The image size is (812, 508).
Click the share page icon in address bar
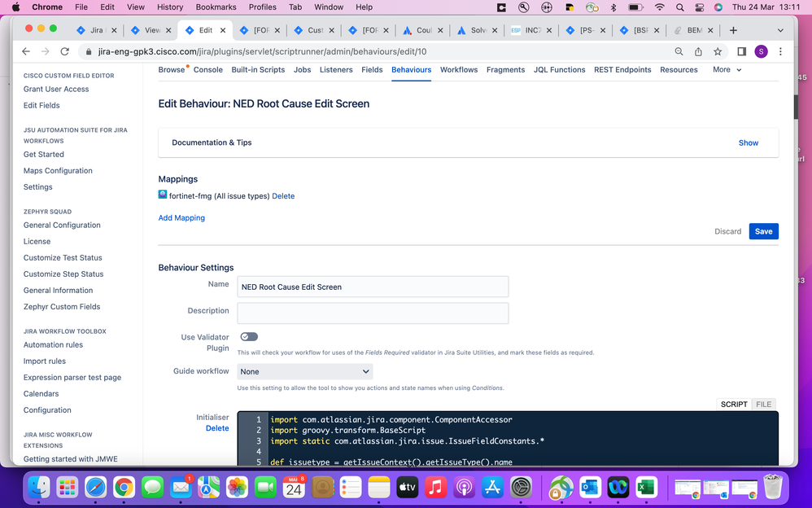(x=698, y=51)
